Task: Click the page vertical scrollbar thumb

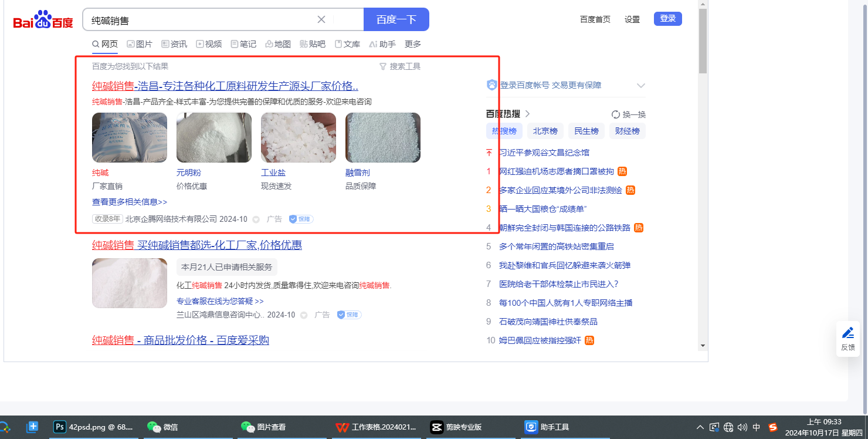Action: pos(703,41)
